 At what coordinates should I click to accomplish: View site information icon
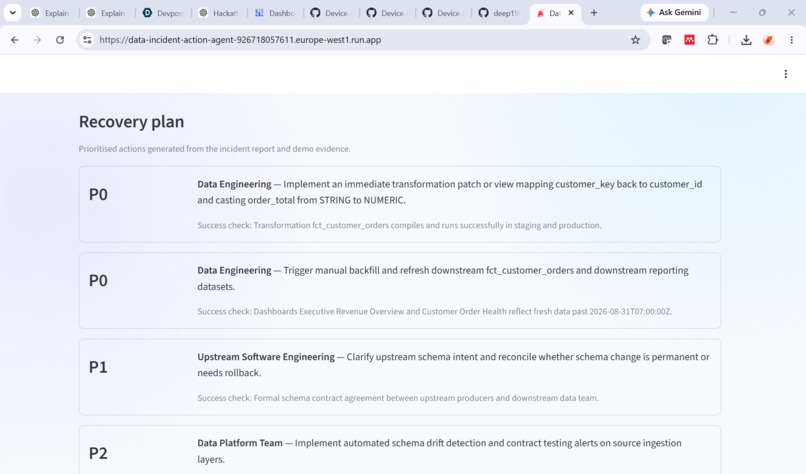point(87,40)
